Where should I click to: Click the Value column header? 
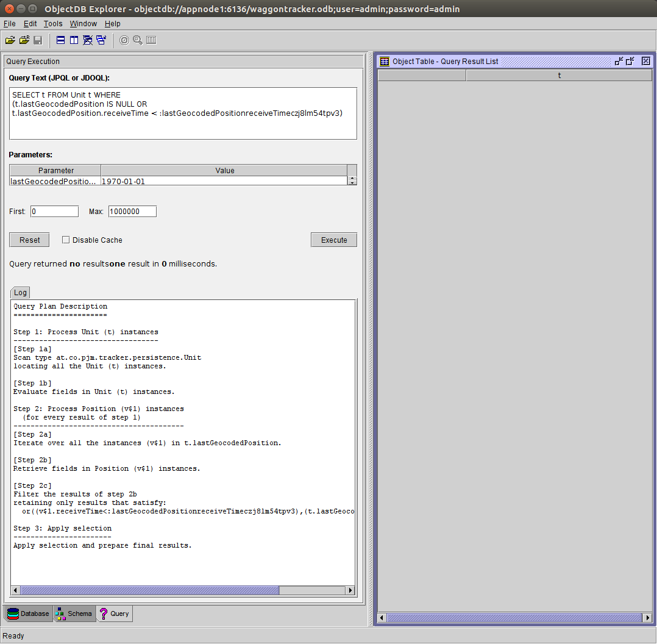224,170
